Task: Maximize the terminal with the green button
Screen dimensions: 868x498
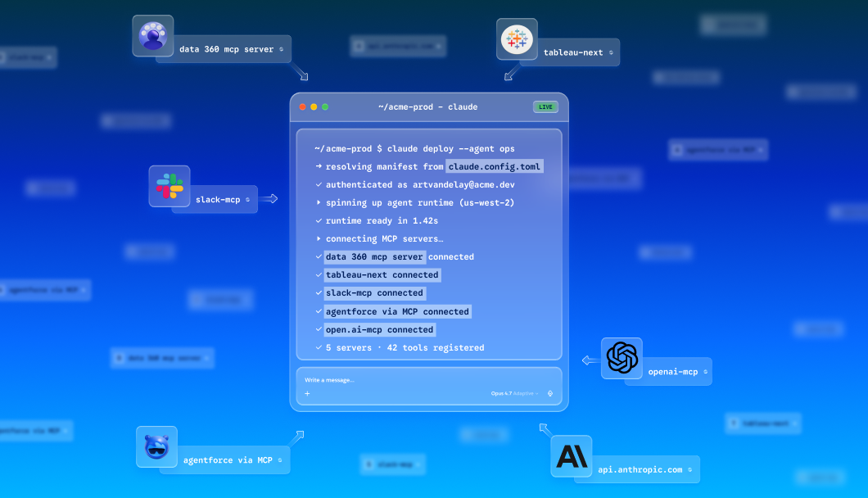Action: pos(326,107)
